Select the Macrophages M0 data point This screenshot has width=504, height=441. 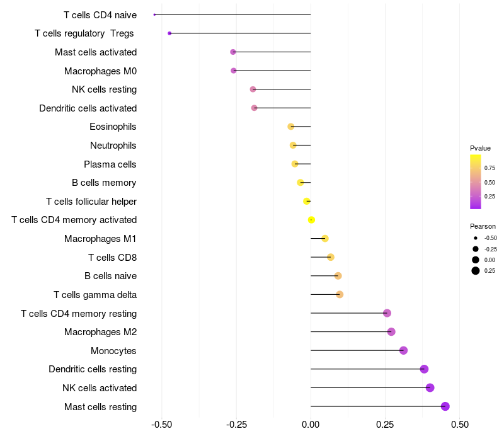click(234, 71)
